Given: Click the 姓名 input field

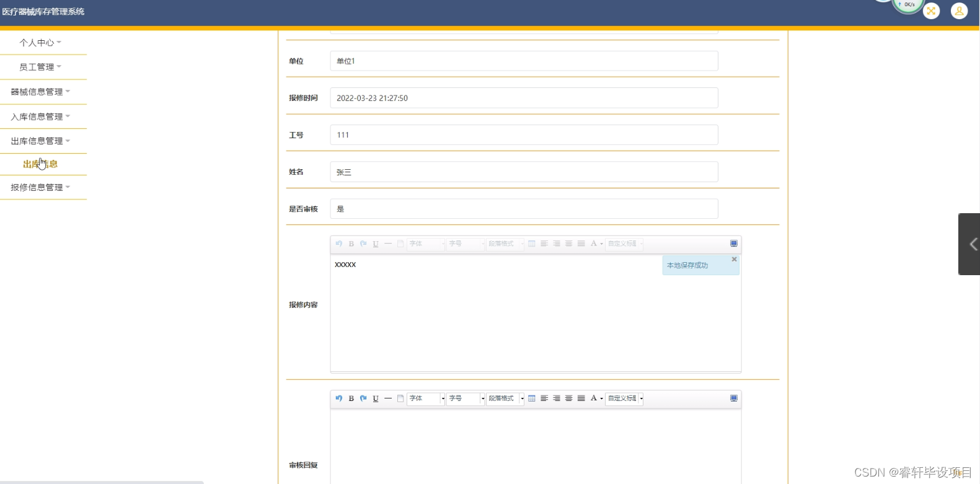Looking at the screenshot, I should coord(524,172).
